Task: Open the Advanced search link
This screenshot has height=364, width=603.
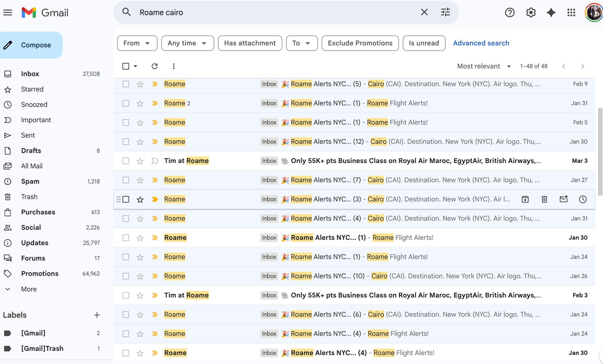Action: (x=481, y=43)
